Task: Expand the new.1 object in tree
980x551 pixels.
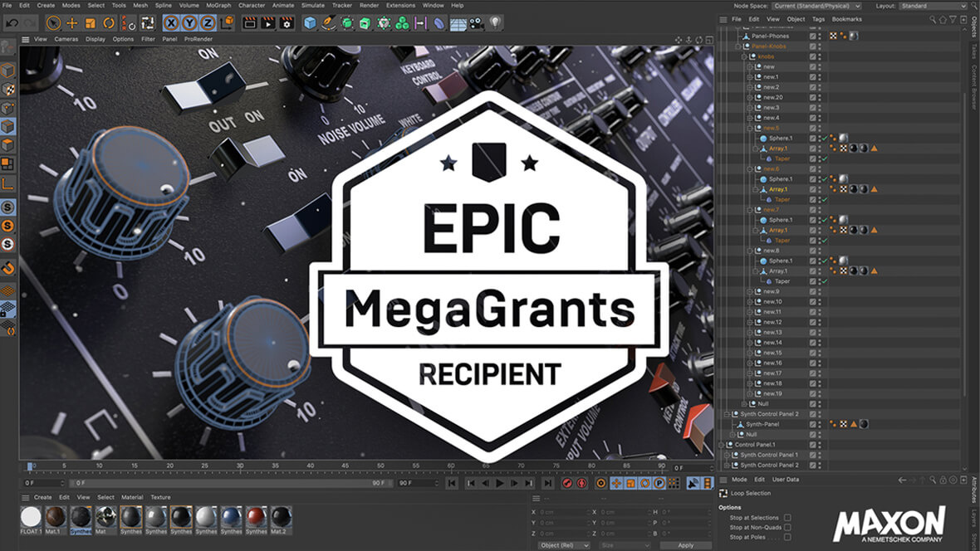Action: 750,77
